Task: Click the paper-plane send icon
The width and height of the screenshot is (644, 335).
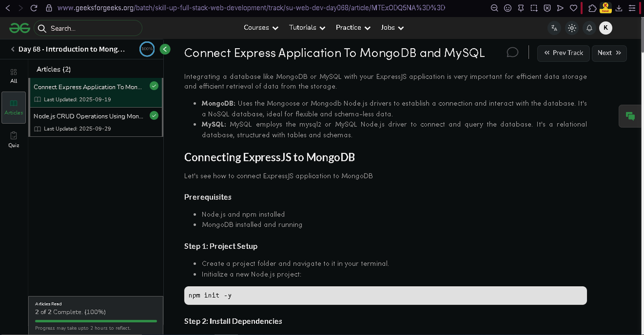Action: (x=560, y=8)
